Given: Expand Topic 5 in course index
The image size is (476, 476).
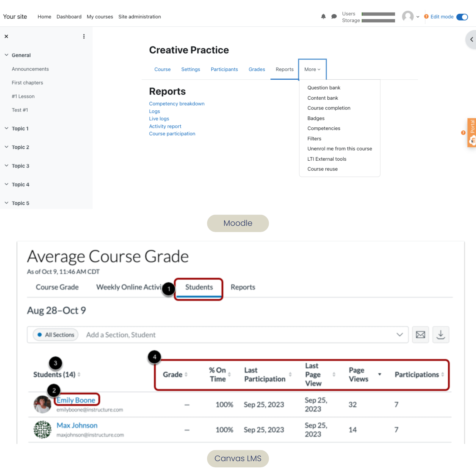Looking at the screenshot, I should click(x=7, y=203).
